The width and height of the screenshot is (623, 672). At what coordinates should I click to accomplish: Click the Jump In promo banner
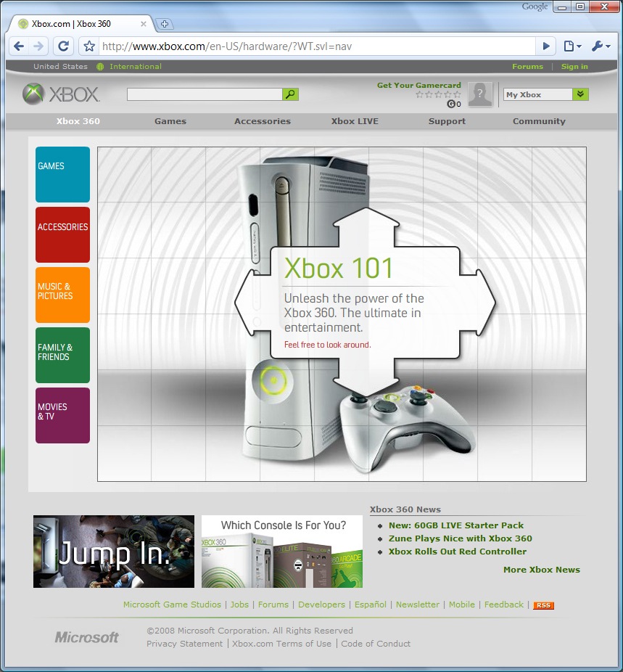pyautogui.click(x=114, y=552)
